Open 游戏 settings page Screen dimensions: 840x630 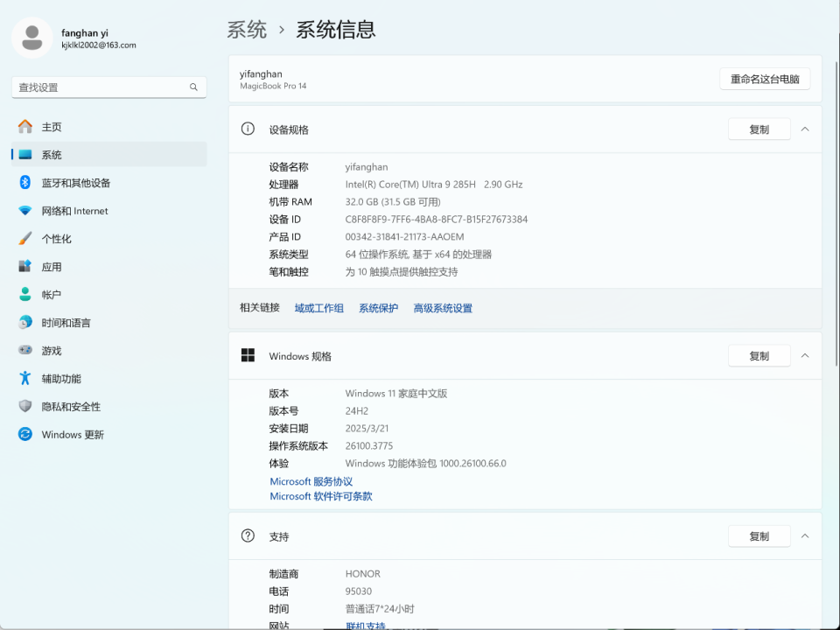(108, 350)
